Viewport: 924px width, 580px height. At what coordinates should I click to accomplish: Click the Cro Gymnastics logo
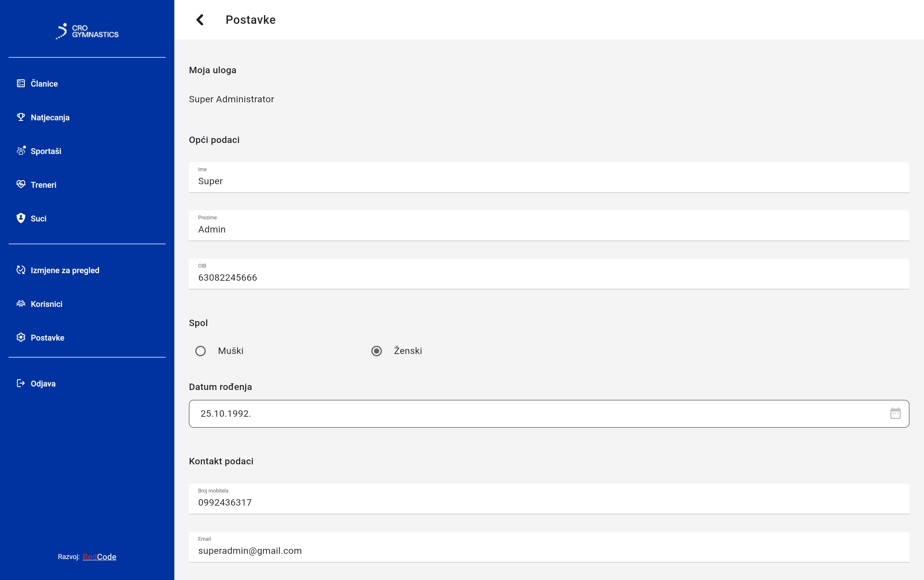coord(87,31)
